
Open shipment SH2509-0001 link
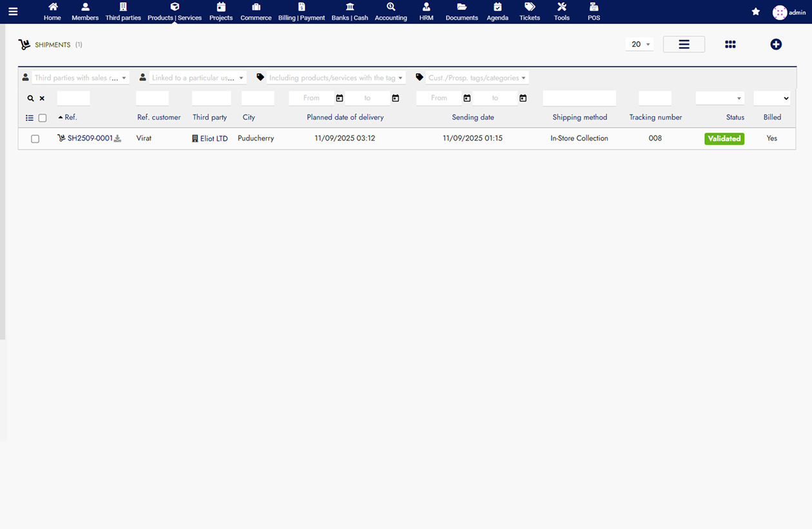[x=90, y=139]
